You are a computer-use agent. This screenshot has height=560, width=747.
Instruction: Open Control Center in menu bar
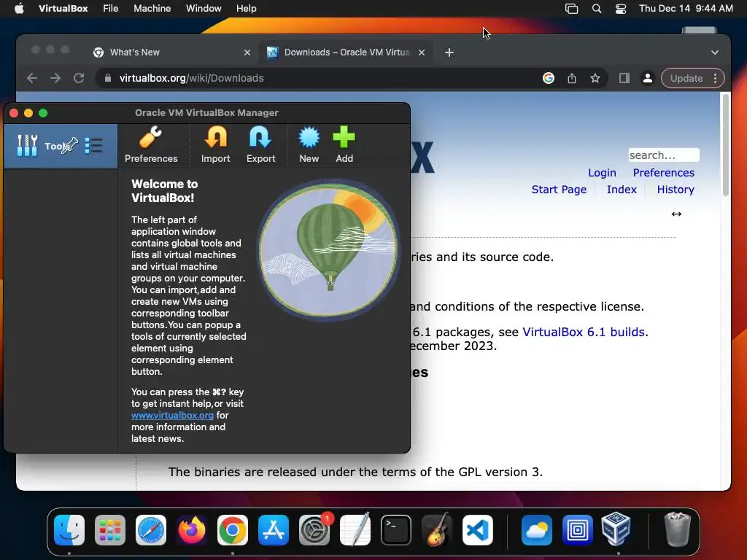[621, 9]
